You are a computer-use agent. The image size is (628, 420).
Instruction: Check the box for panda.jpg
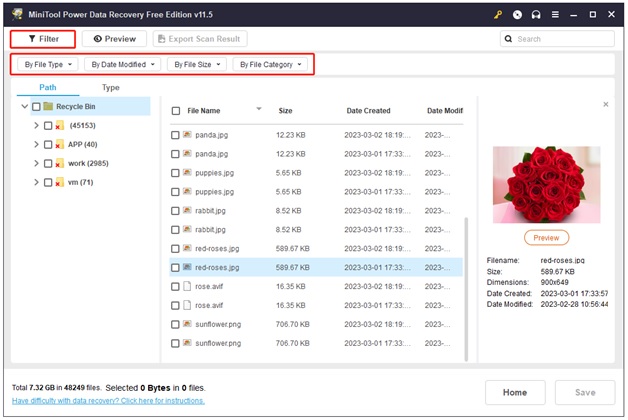click(175, 133)
